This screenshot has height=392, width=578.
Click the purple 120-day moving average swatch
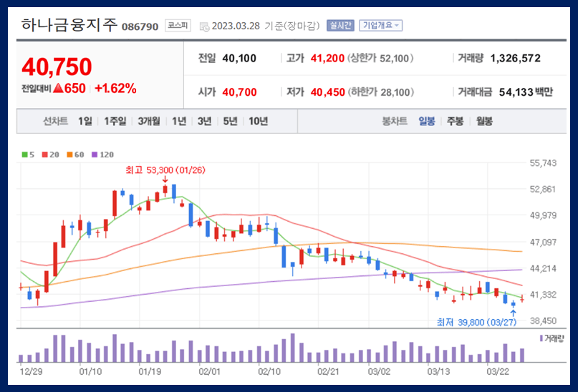[95, 155]
